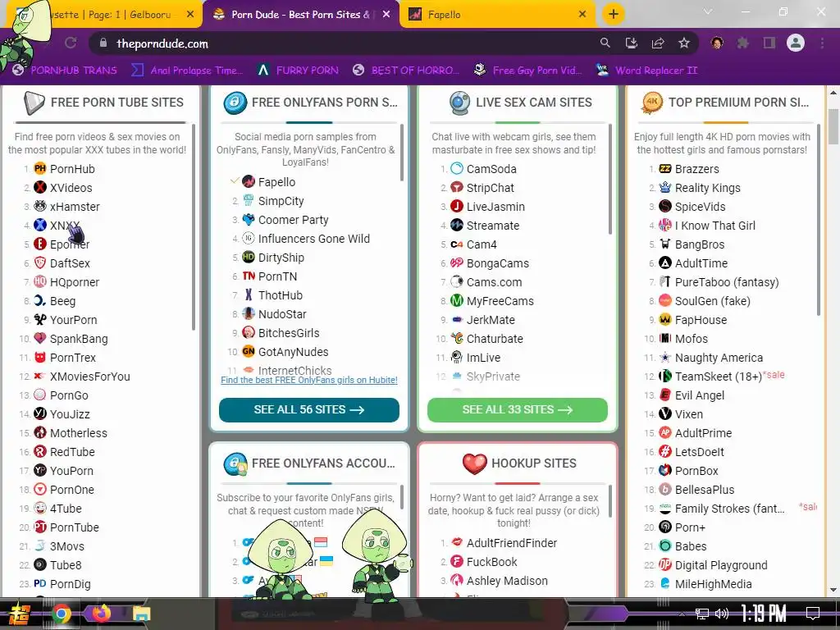Open a new tab with plus button
The width and height of the screenshot is (840, 630).
pos(614,14)
